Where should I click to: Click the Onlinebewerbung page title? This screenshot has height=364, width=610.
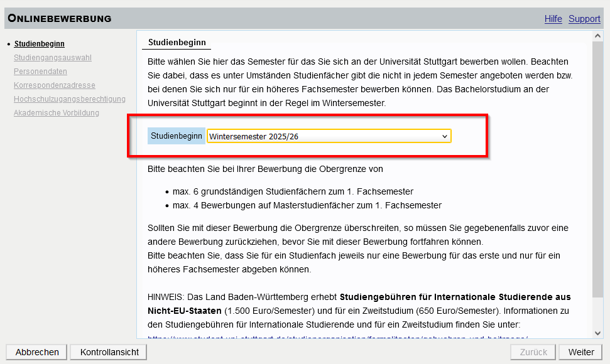click(x=60, y=18)
